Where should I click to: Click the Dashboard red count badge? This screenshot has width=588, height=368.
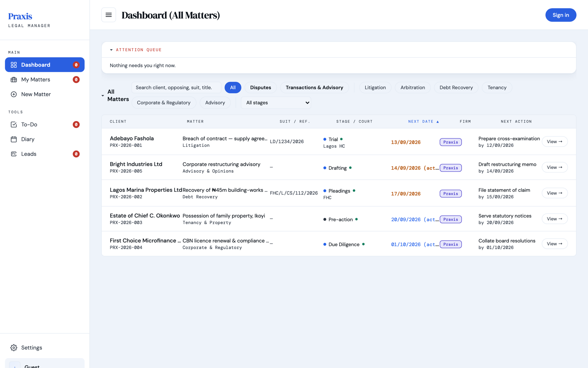(76, 65)
